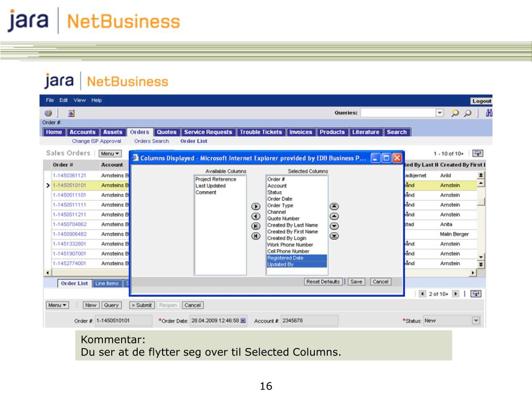The width and height of the screenshot is (532, 399).
Task: Jump to the first record set in the list
Action: coord(481,176)
